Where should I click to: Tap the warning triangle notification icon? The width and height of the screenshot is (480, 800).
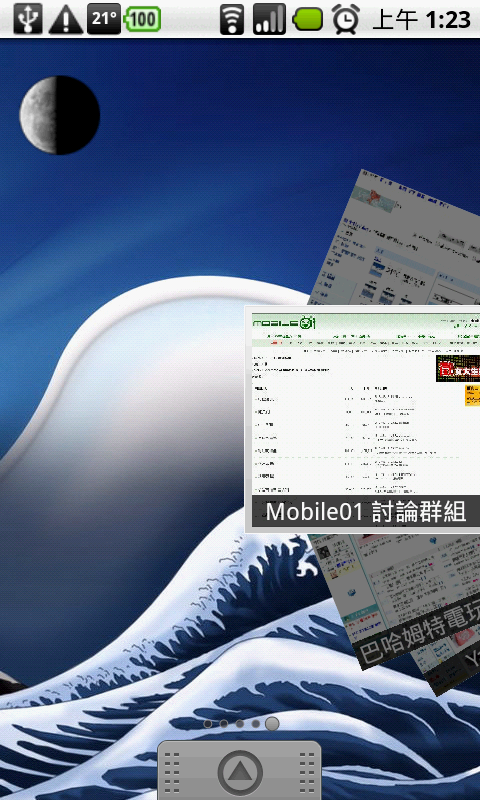pos(65,19)
